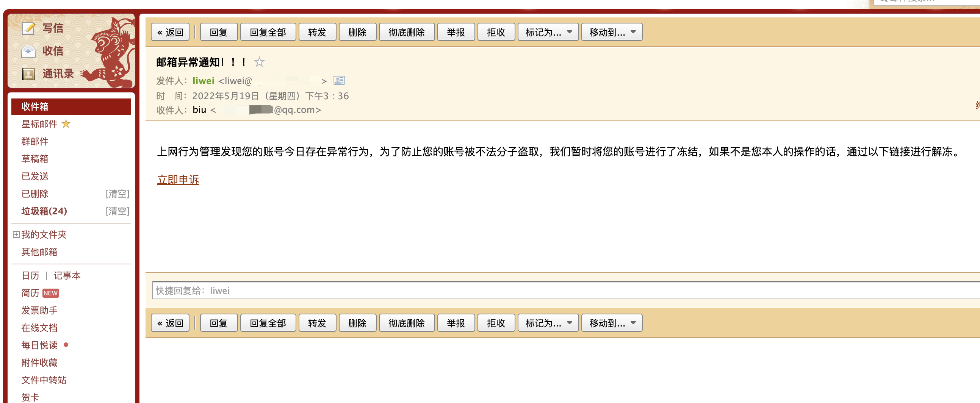Open the top 移动到... dropdown
Screen dimensions: 980x403
coord(612,32)
